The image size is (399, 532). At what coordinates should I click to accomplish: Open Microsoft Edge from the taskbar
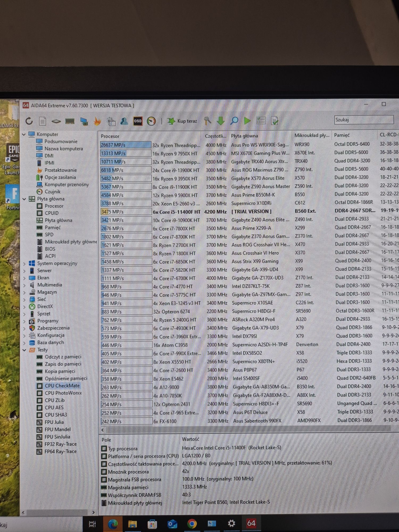click(x=113, y=524)
